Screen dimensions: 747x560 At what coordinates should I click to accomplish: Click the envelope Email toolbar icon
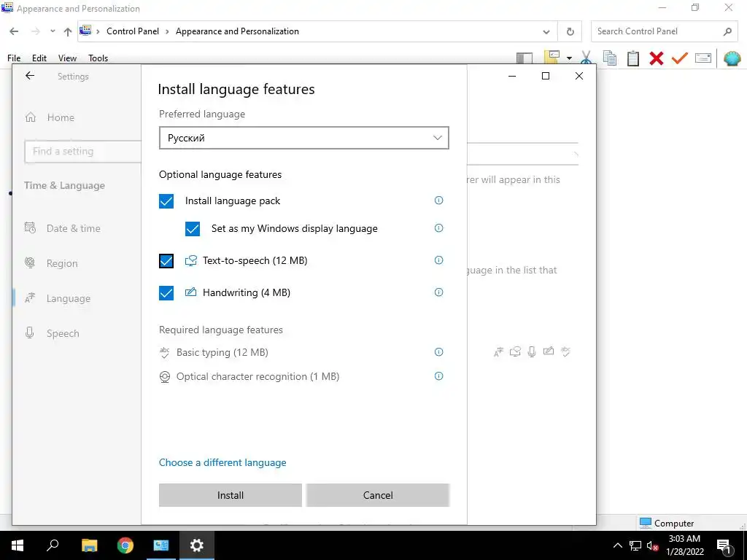point(703,58)
